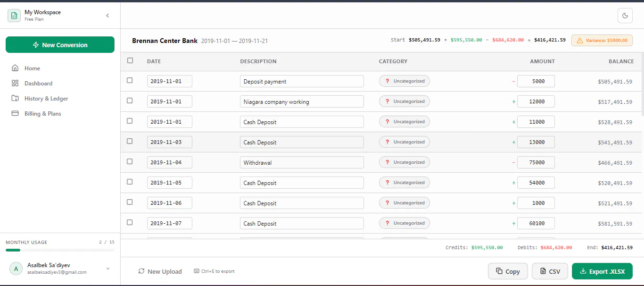Click the Variance: $5000.00 warning badge
The image size is (644, 286).
click(602, 41)
